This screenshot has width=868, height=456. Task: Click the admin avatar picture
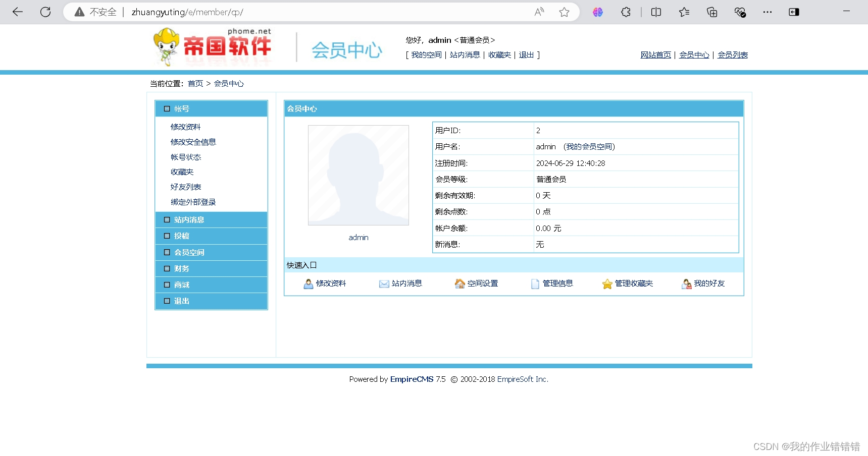point(359,175)
